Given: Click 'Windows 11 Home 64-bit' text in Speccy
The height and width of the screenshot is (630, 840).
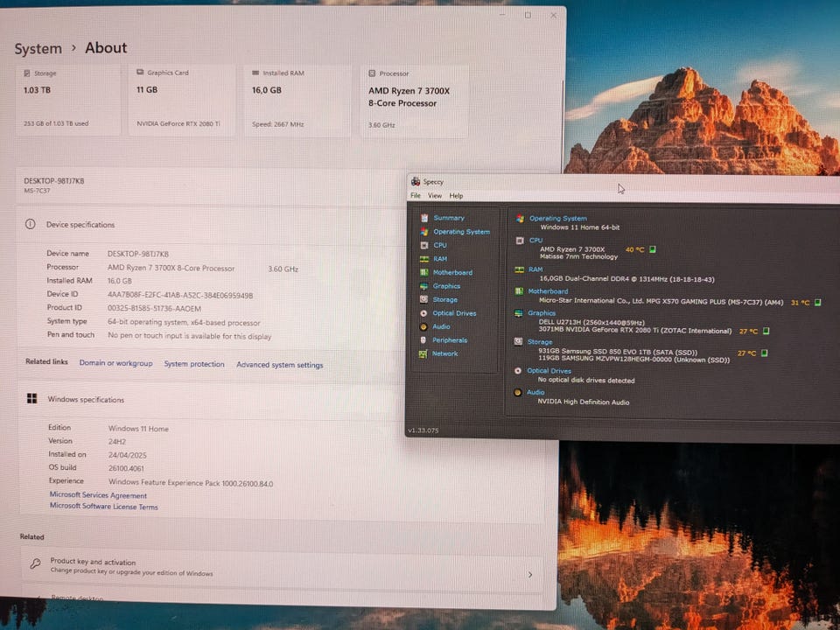Looking at the screenshot, I should 579,227.
